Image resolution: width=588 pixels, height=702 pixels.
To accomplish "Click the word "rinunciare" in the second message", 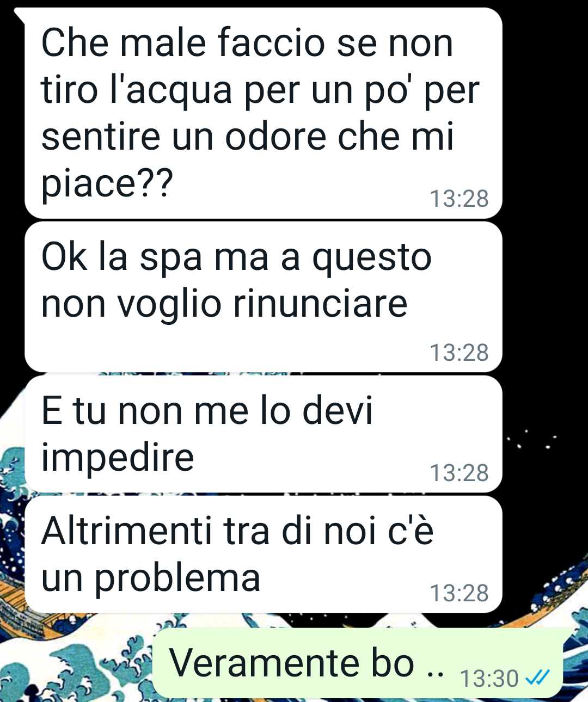I will [321, 303].
